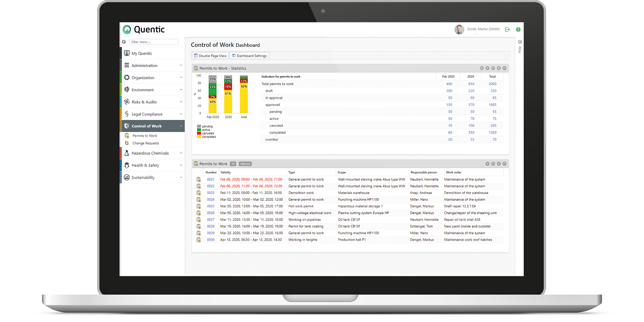Expand the Environment menu chevron

[x=181, y=89]
